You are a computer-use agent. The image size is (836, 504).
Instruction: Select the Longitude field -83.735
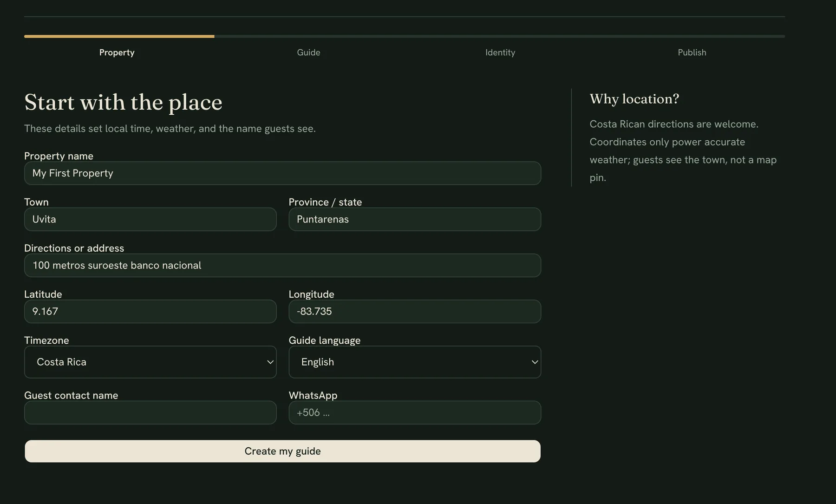coord(415,311)
